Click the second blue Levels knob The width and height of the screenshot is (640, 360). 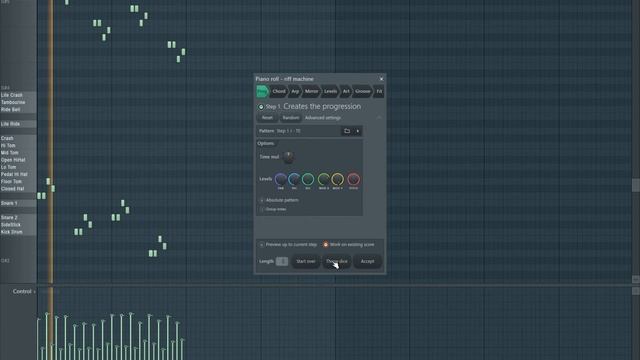[294, 179]
